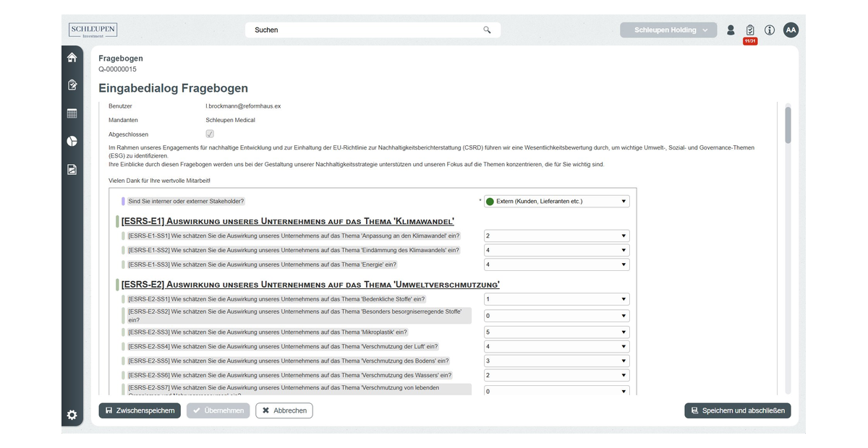Open the pie chart icon in sidebar
Screen dimensions: 868x448
[x=72, y=141]
